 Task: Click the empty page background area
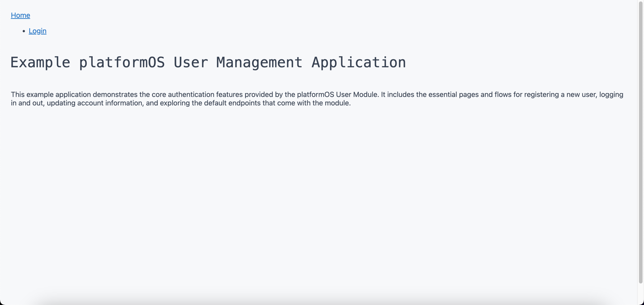pos(313,201)
